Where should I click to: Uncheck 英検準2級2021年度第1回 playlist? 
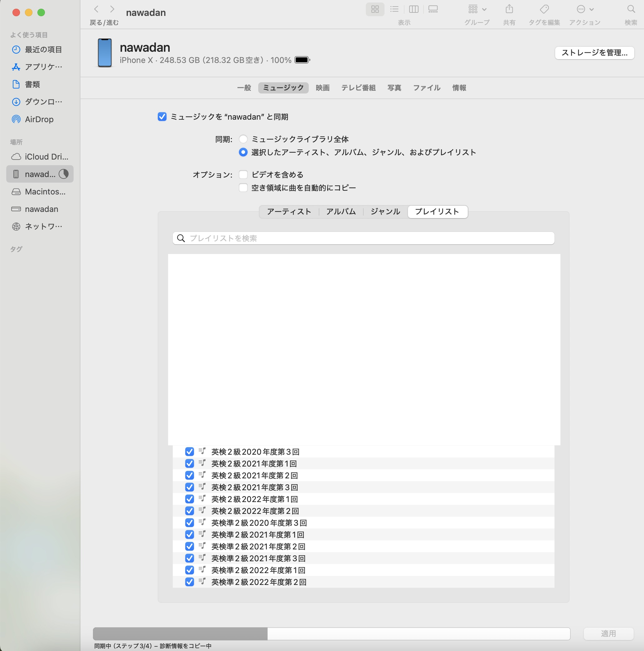[x=190, y=534]
